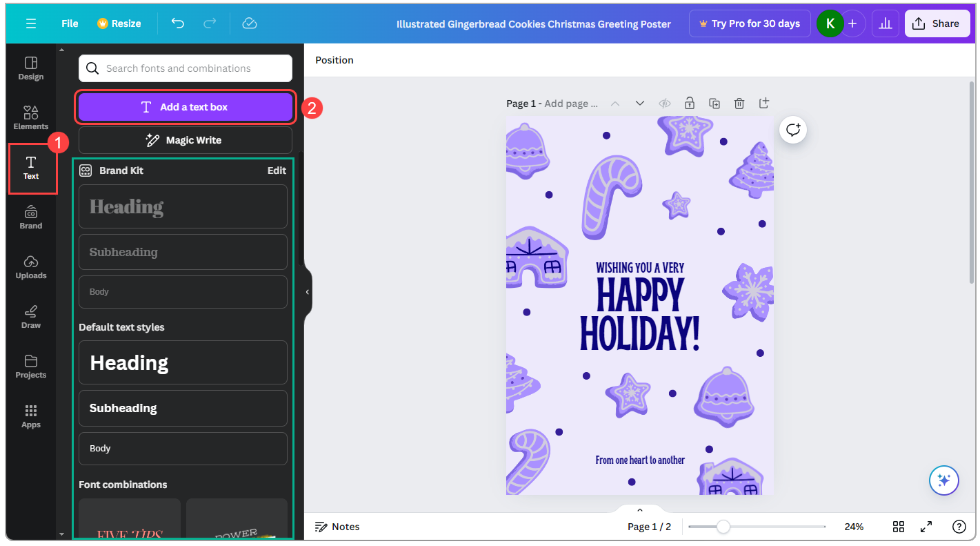Expand the panel above the Notes bar

(639, 509)
